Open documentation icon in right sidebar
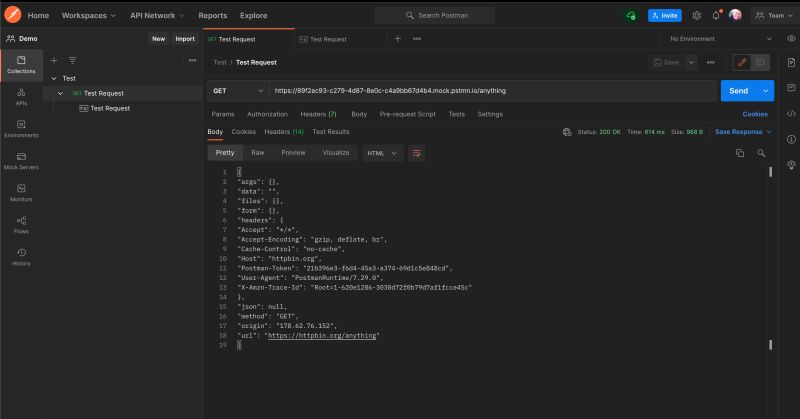 791,62
